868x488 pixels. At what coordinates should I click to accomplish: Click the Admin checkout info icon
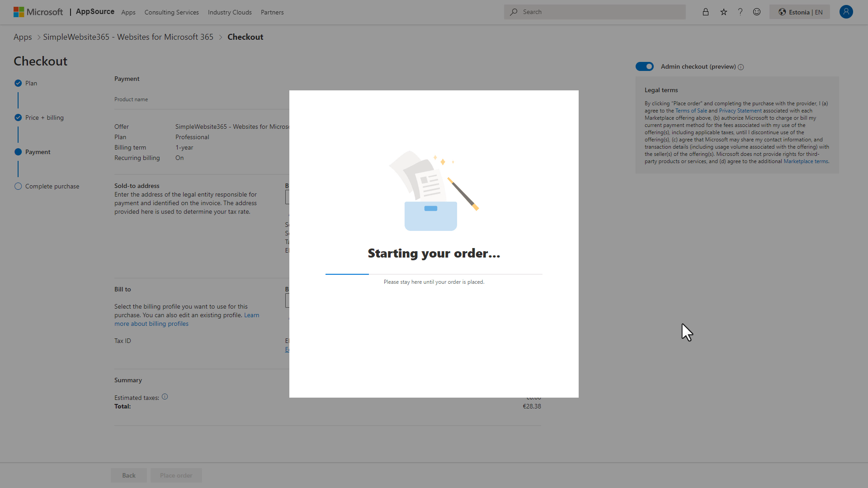pyautogui.click(x=741, y=67)
